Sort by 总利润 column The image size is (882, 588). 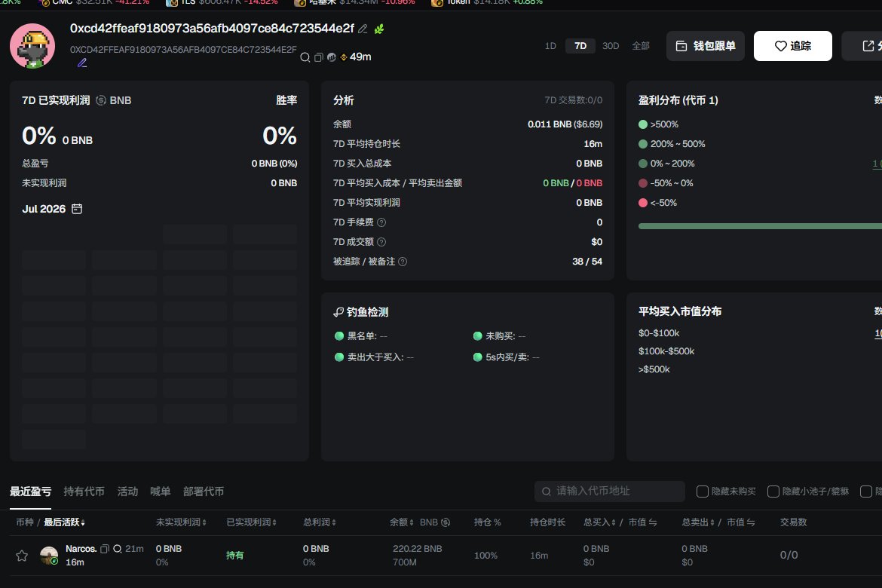[320, 522]
